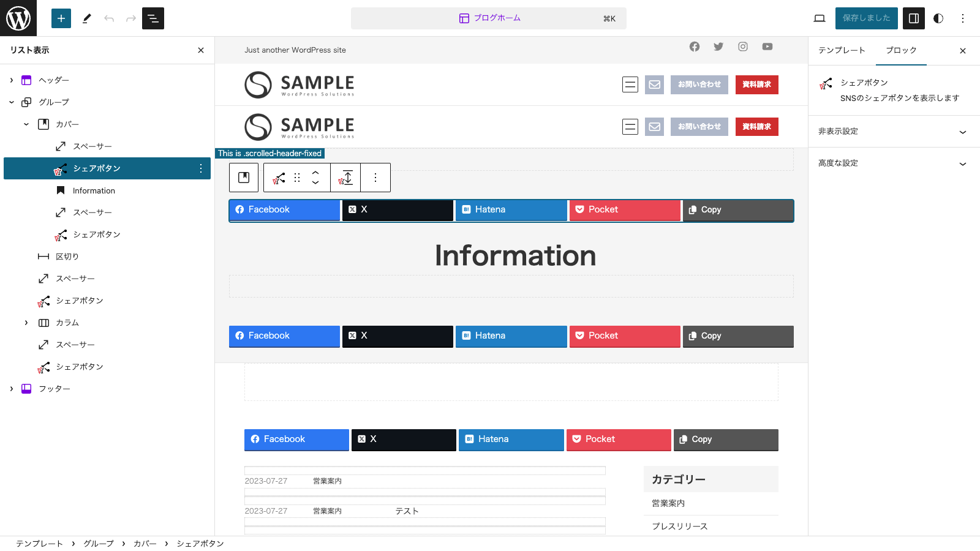Switch to the テンプレート tab
The height and width of the screenshot is (551, 980).
pyautogui.click(x=842, y=50)
